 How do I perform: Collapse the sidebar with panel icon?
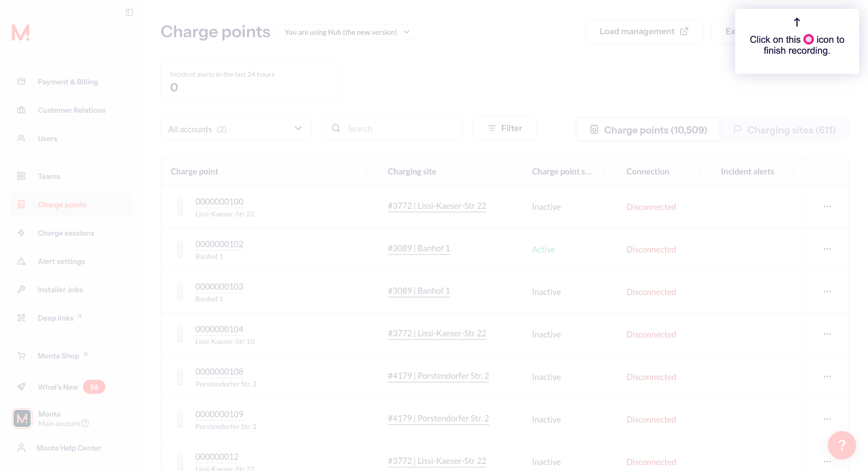coord(129,13)
